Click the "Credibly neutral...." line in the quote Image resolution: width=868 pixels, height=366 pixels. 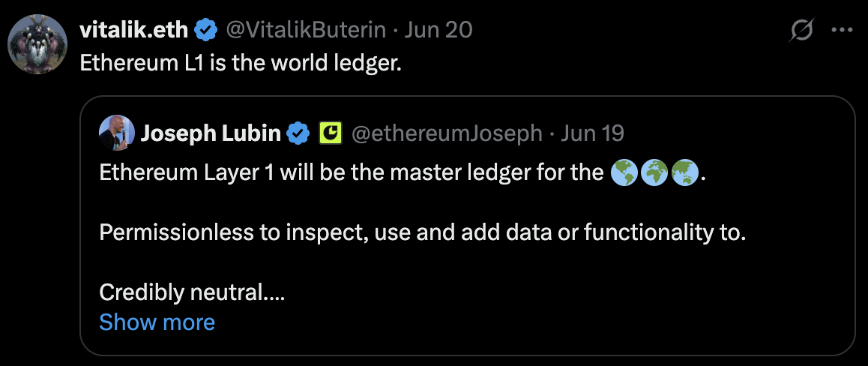click(192, 292)
